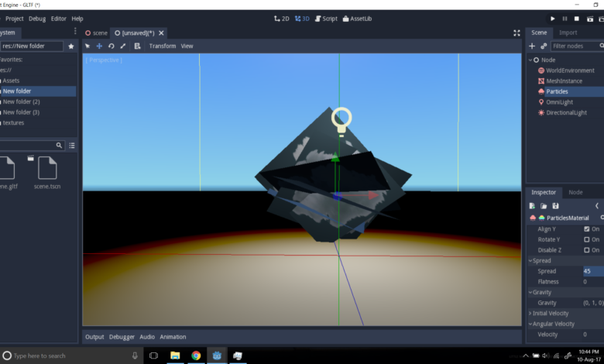This screenshot has width=604, height=364.
Task: Click the Select mode arrow tool
Action: coord(88,46)
